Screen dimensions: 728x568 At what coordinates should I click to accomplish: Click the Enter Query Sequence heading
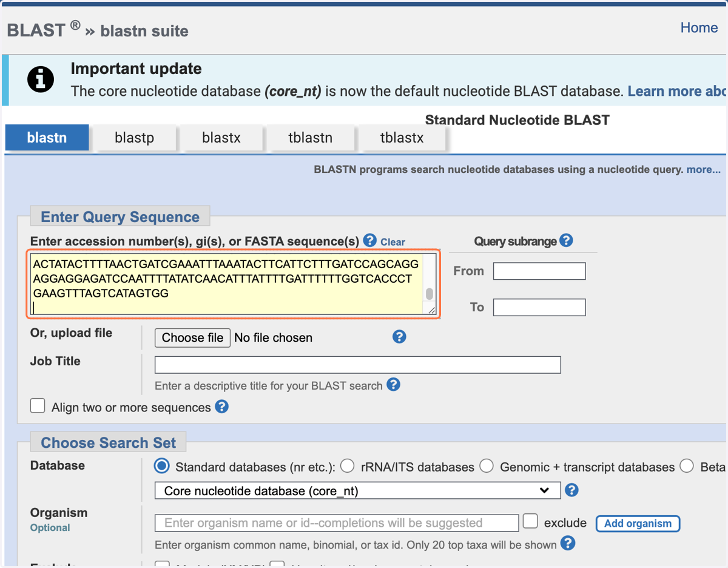point(120,217)
